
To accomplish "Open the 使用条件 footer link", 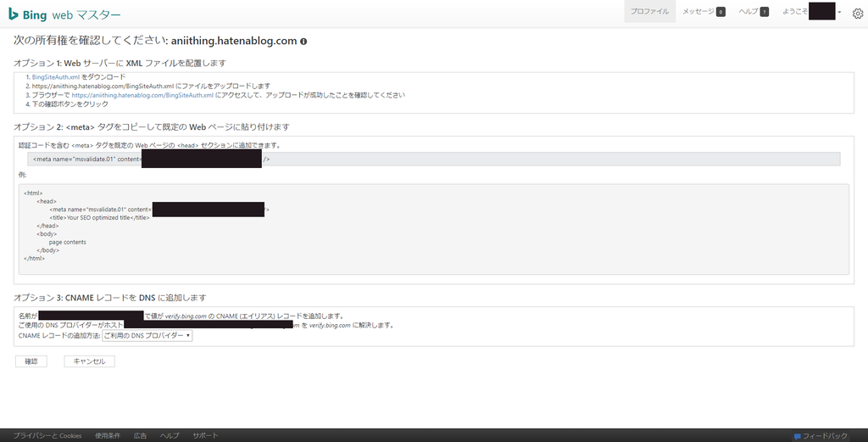I will (108, 436).
